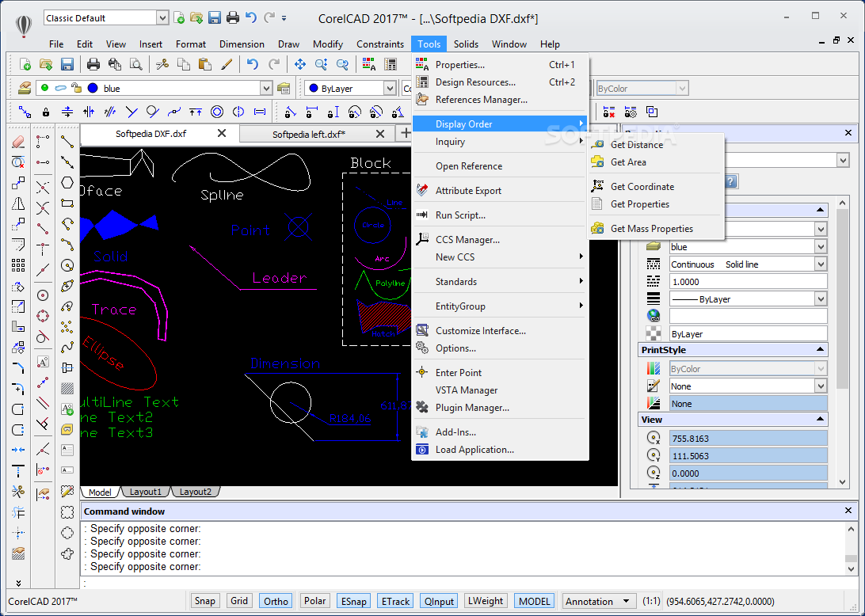Click the Properties panel vertical scrollbar
The image size is (865, 616).
coord(842,342)
